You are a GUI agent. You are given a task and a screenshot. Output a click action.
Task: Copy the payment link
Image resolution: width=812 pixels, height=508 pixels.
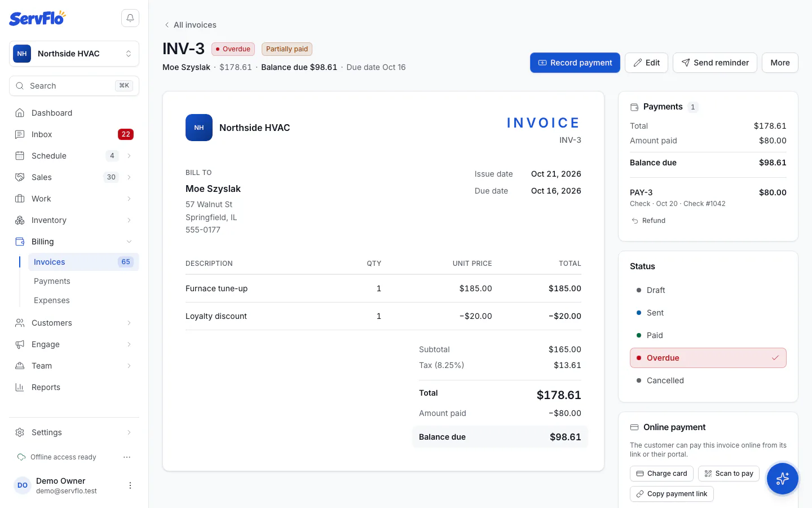[672, 494]
